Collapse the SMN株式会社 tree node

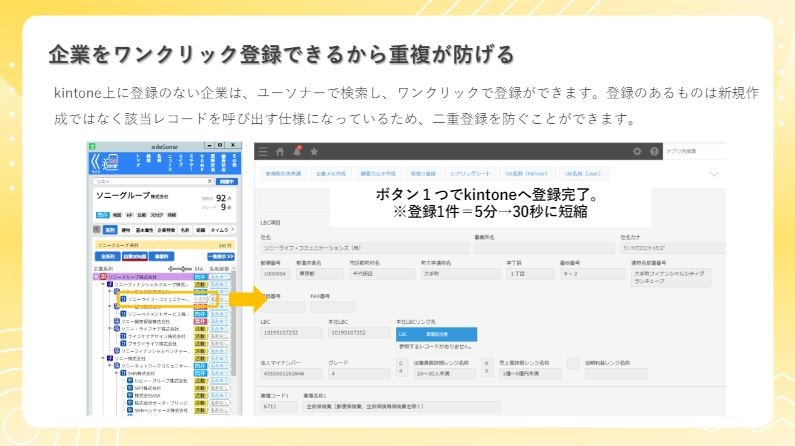[x=117, y=373]
